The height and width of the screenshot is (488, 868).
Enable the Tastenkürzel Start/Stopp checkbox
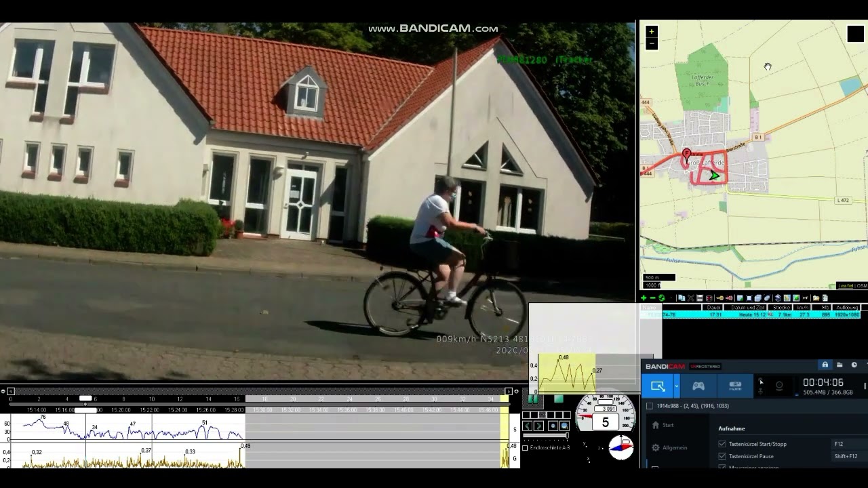[722, 444]
